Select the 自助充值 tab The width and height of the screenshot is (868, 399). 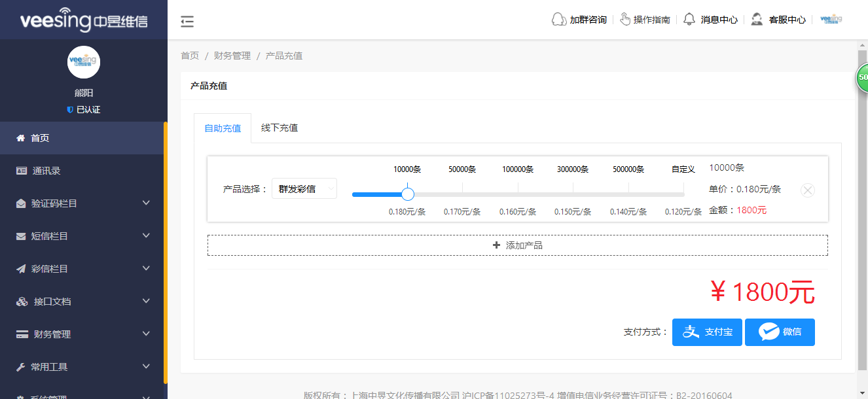pyautogui.click(x=223, y=128)
